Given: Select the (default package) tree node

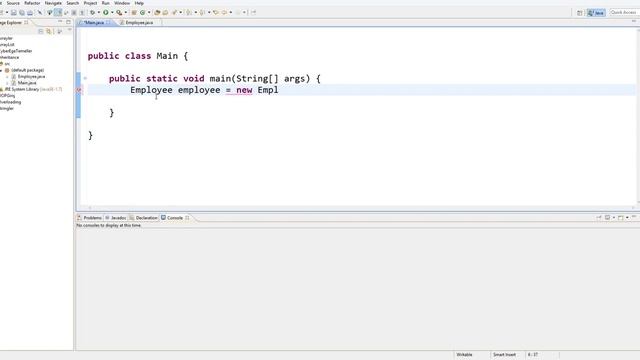Looking at the screenshot, I should (24, 70).
